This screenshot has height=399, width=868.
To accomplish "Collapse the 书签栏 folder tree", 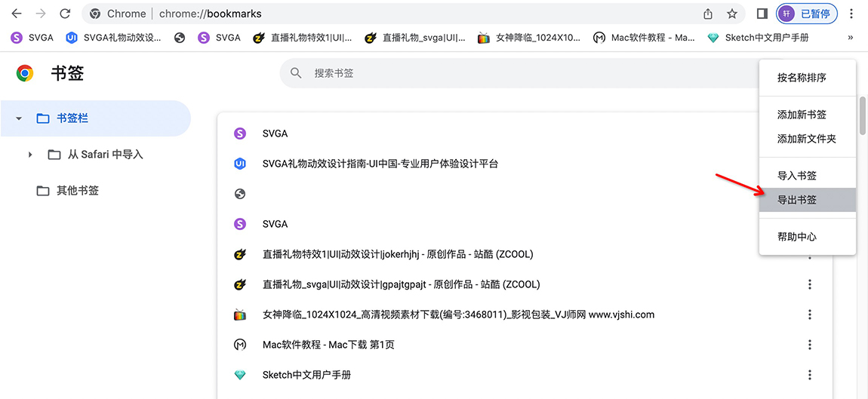I will (19, 118).
